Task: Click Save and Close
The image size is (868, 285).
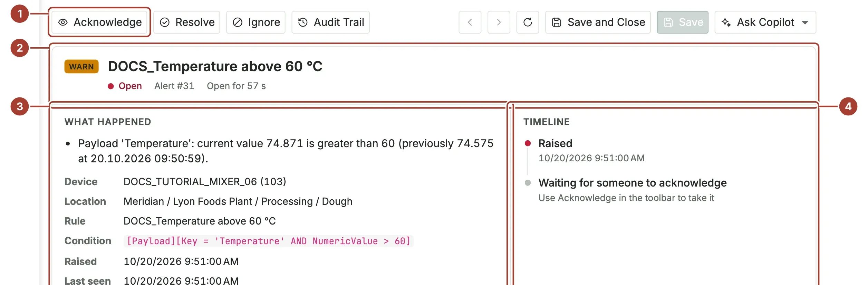Action: [x=598, y=22]
